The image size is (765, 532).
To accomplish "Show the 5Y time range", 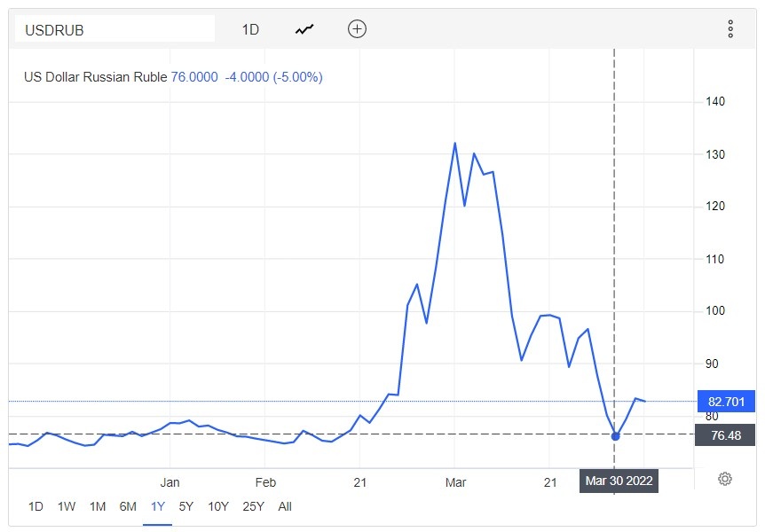I will point(186,506).
